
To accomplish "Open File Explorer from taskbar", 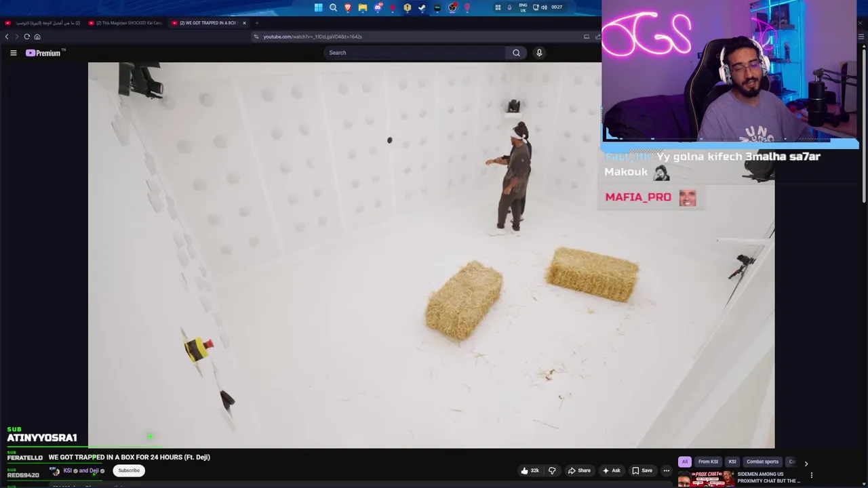I will (x=363, y=7).
